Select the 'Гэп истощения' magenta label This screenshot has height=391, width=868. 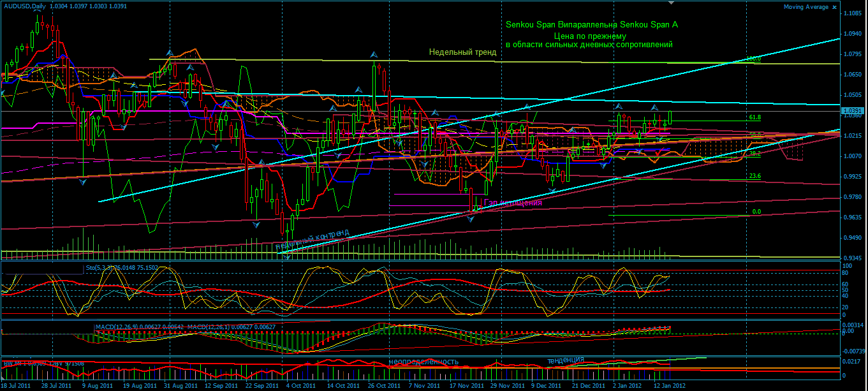[x=513, y=202]
